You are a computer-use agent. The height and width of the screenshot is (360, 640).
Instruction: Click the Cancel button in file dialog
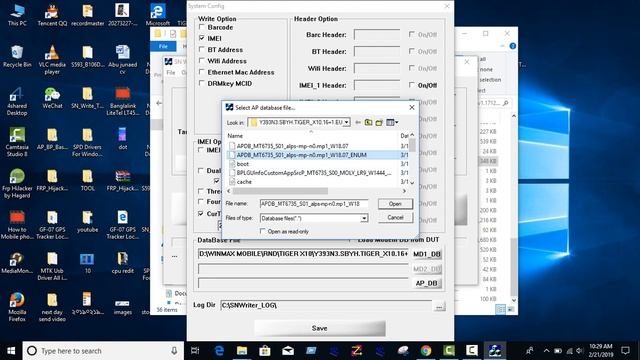[395, 218]
